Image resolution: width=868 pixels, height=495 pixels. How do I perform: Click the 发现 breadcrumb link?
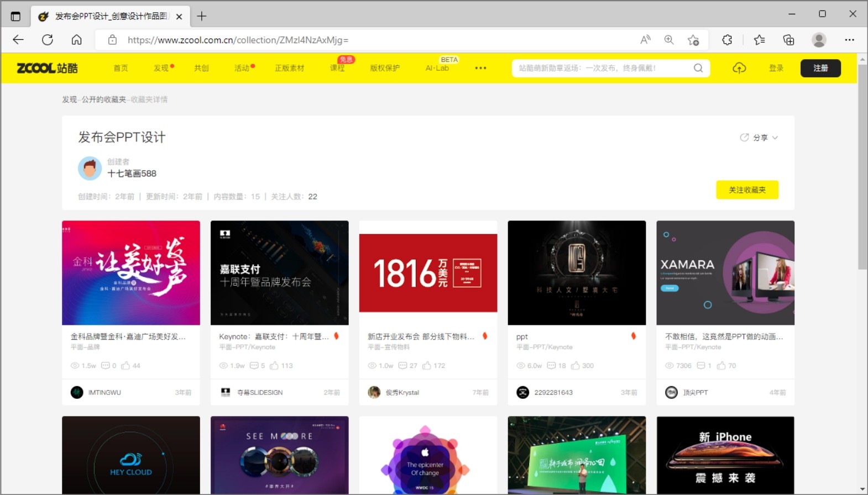click(x=69, y=99)
